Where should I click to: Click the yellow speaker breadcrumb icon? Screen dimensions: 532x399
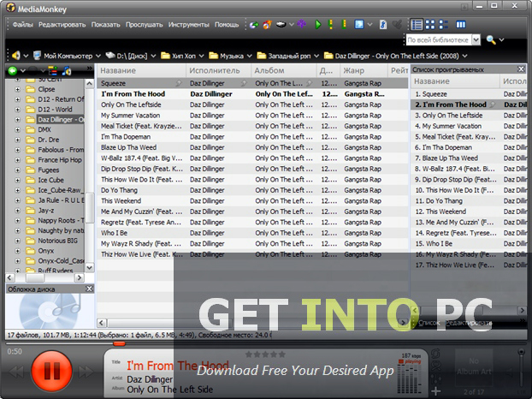pyautogui.click(x=15, y=56)
